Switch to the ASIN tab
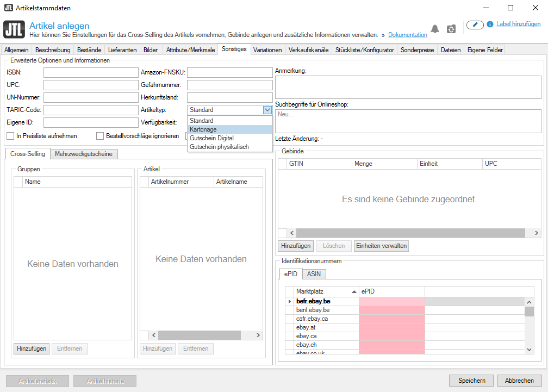548x392 pixels. click(314, 274)
